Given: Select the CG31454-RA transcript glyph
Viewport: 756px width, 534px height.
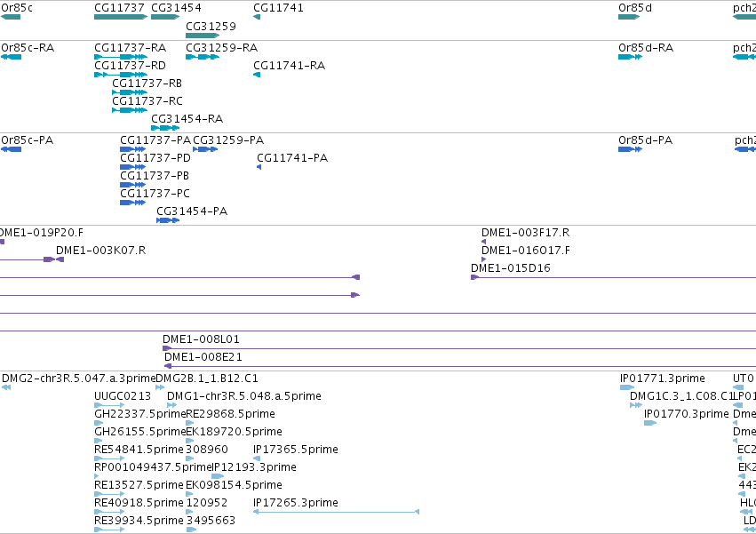Looking at the screenshot, I should click(165, 128).
